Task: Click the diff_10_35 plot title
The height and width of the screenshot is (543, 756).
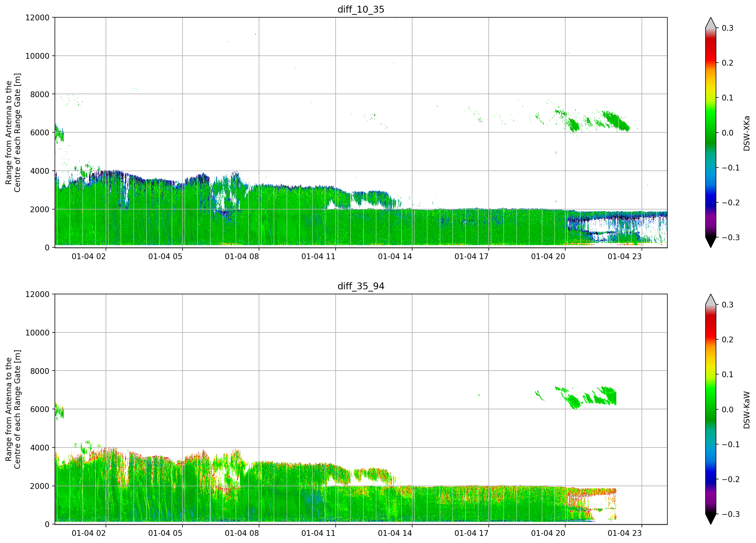Action: coord(361,9)
